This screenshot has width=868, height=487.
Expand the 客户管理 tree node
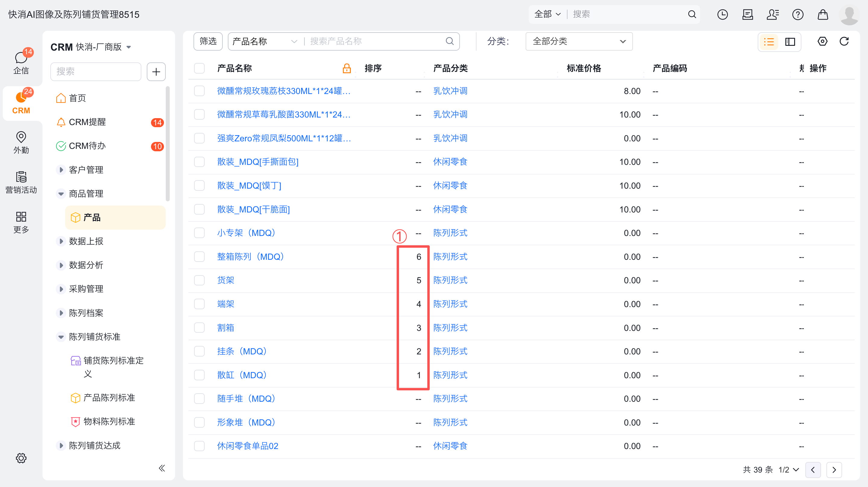point(61,170)
